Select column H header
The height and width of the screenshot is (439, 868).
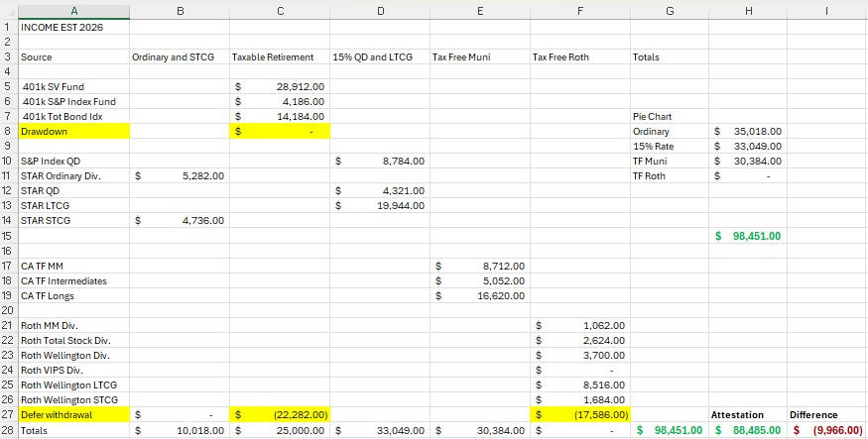point(748,11)
